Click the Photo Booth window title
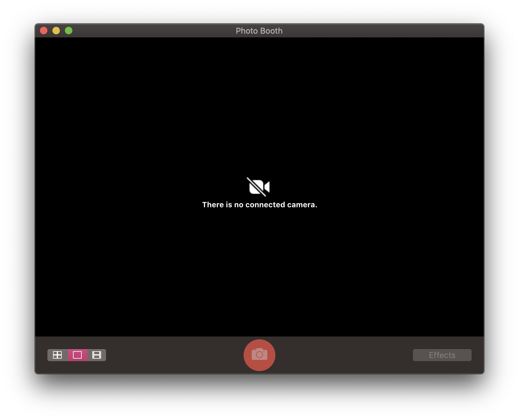The height and width of the screenshot is (420, 519). (x=259, y=31)
